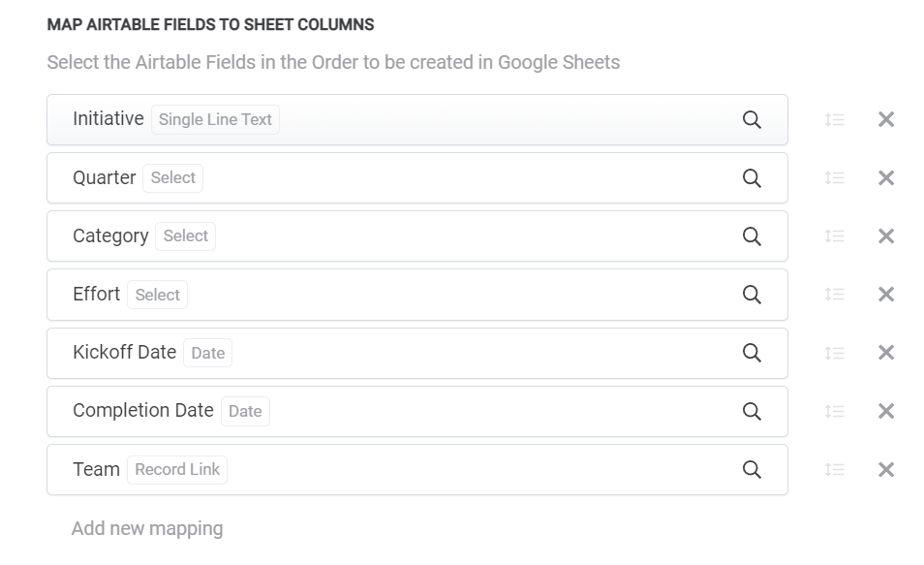
Task: Click the search icon on the Quarter row
Action: pos(753,177)
